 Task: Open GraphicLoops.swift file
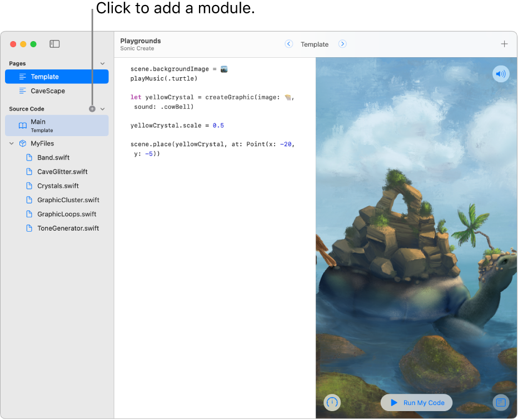coord(57,214)
